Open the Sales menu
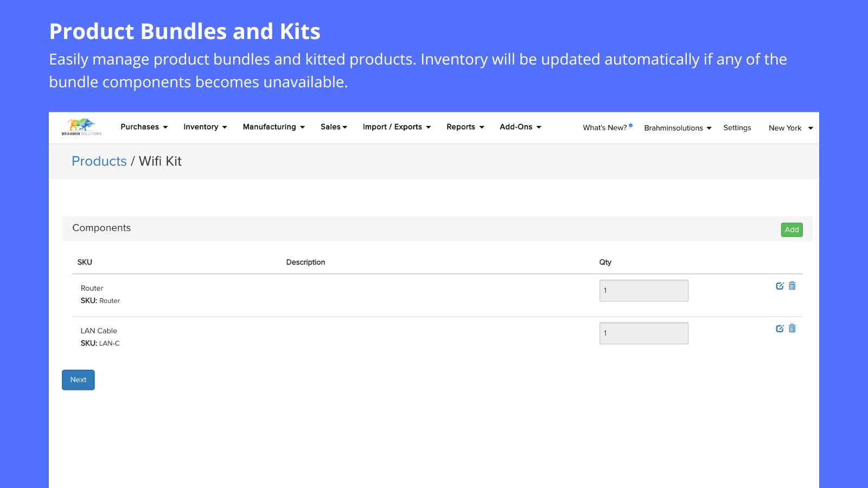868x488 pixels. pyautogui.click(x=334, y=127)
